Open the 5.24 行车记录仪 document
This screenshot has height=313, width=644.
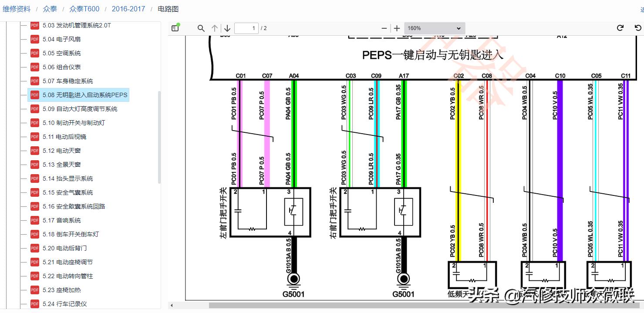point(62,304)
